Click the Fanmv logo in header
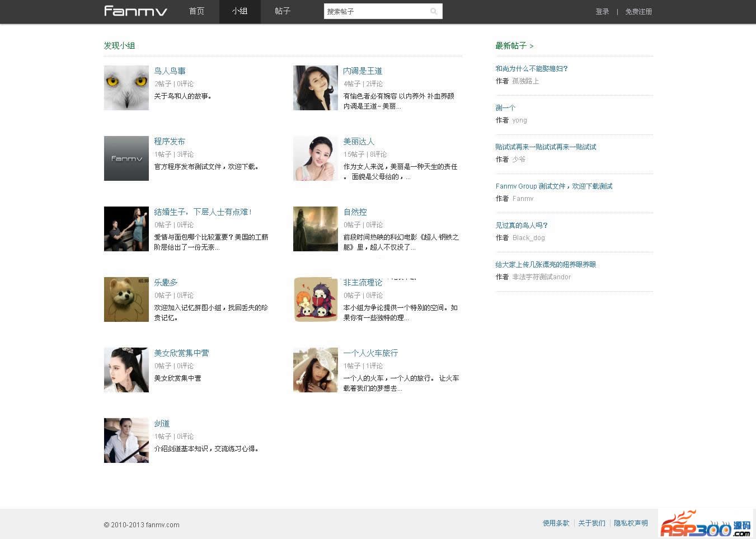 click(x=135, y=11)
